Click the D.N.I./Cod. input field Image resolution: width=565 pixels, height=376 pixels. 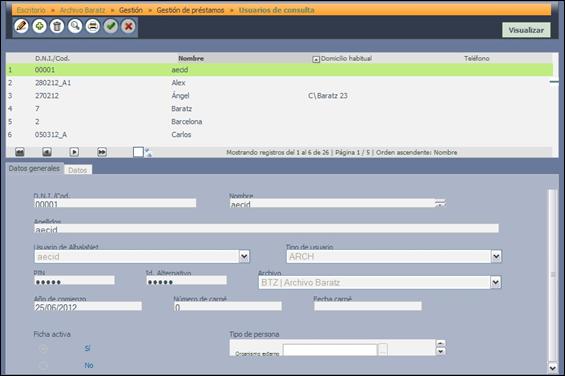pyautogui.click(x=115, y=203)
